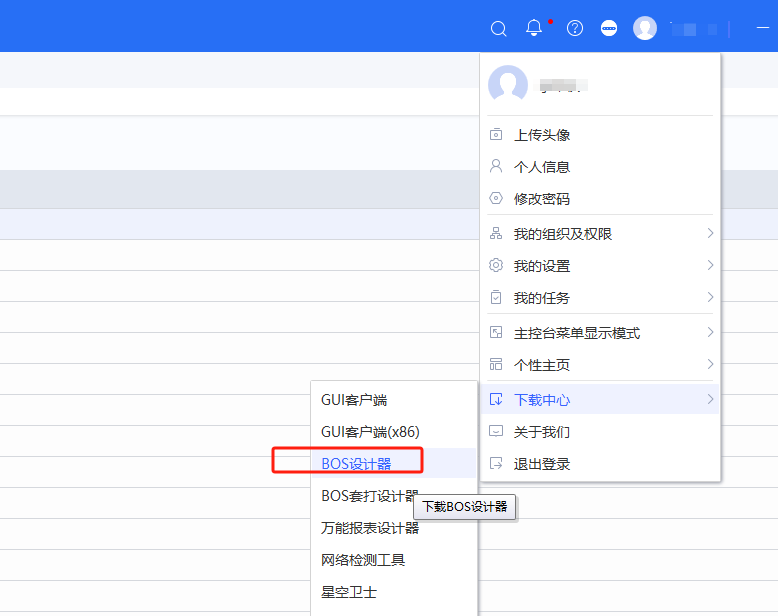The height and width of the screenshot is (616, 778).
Task: Click the gear icon beside 我的设置
Action: point(495,266)
